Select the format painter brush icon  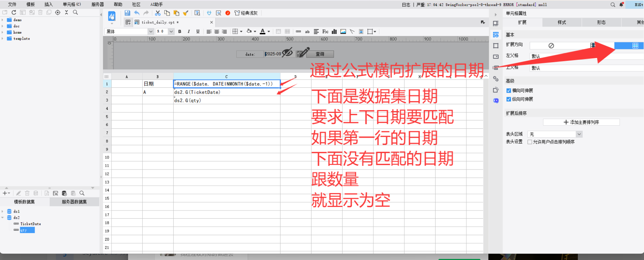[x=185, y=13]
